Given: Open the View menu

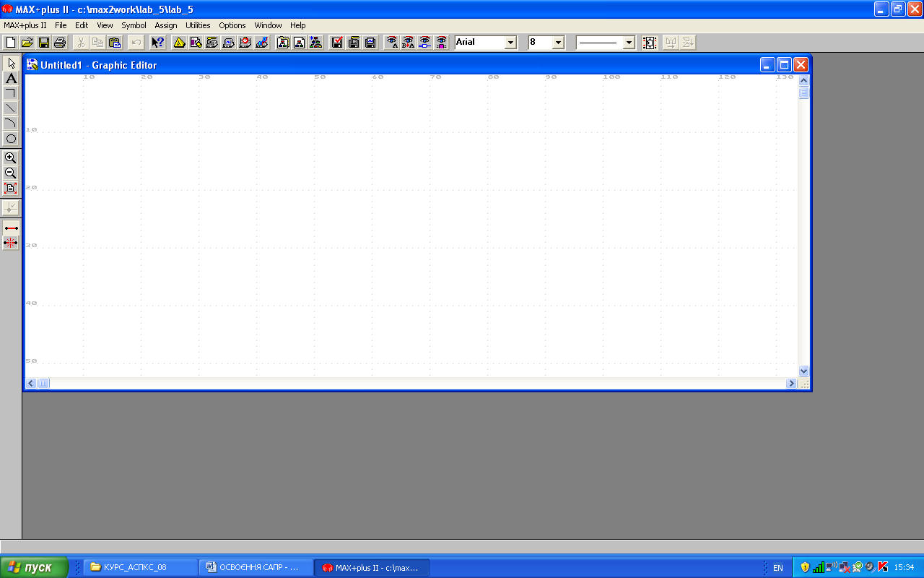Looking at the screenshot, I should point(105,25).
